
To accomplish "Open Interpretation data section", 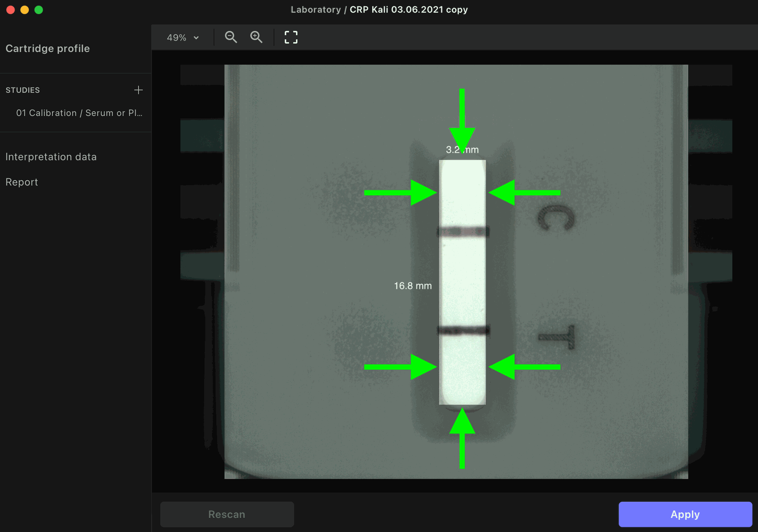I will pos(51,157).
